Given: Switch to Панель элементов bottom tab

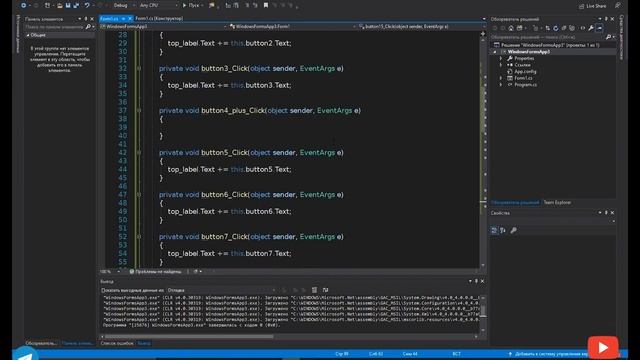Looking at the screenshot, I should coord(78,343).
